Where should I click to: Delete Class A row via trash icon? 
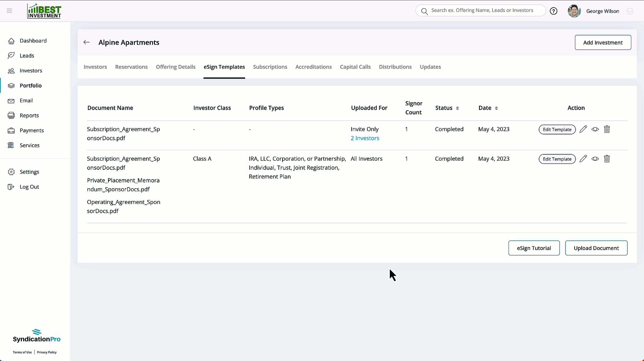pos(607,159)
